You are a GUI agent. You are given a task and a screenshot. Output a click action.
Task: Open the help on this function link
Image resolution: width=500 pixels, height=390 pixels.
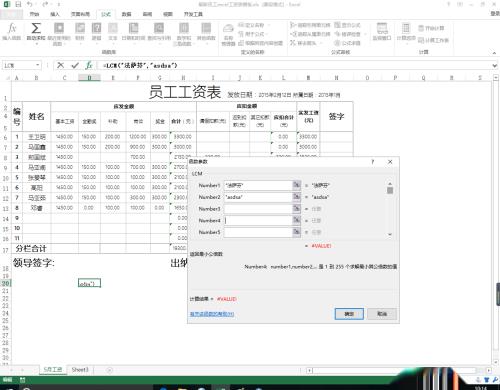click(212, 314)
